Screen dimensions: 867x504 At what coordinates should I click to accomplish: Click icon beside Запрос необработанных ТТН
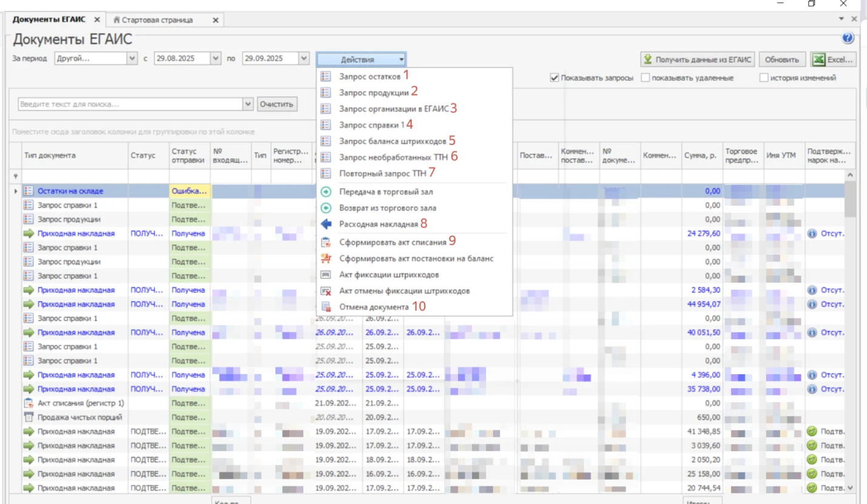(326, 156)
